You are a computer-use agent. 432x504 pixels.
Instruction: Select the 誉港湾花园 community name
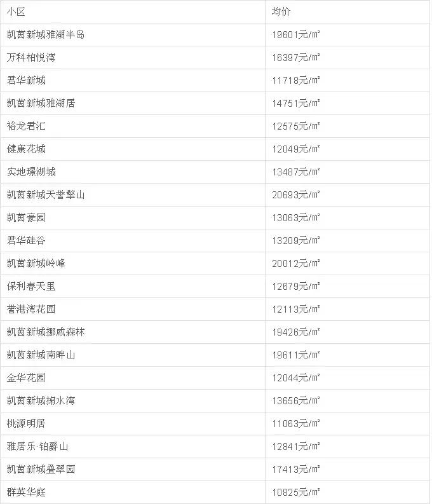(x=31, y=309)
